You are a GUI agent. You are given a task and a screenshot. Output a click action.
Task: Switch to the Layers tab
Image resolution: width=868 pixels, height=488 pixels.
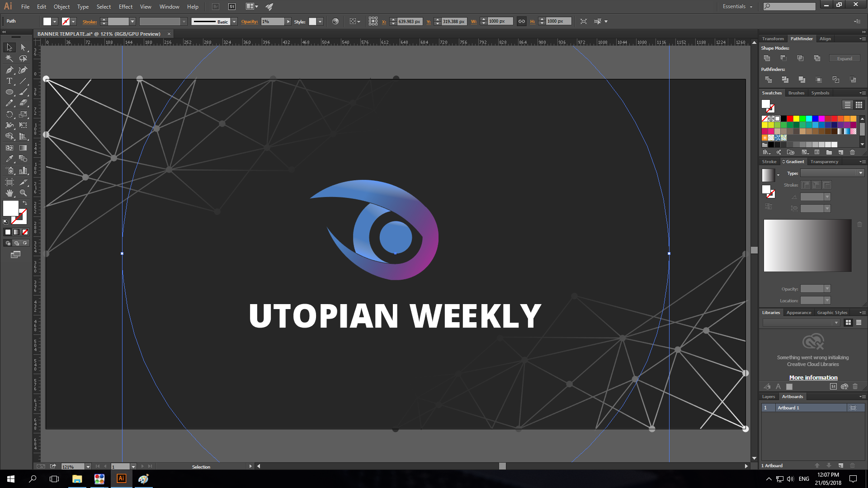[x=769, y=397]
